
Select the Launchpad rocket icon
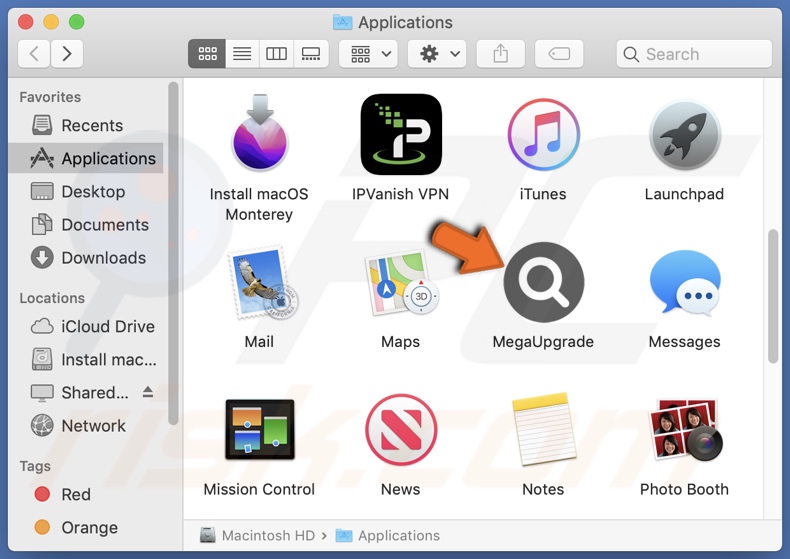685,134
